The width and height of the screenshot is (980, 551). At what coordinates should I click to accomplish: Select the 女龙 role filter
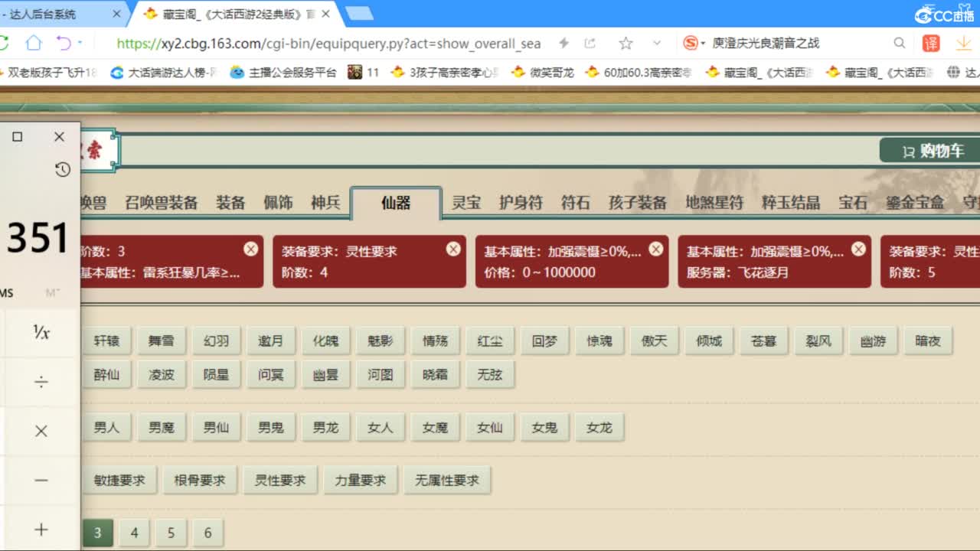click(599, 427)
